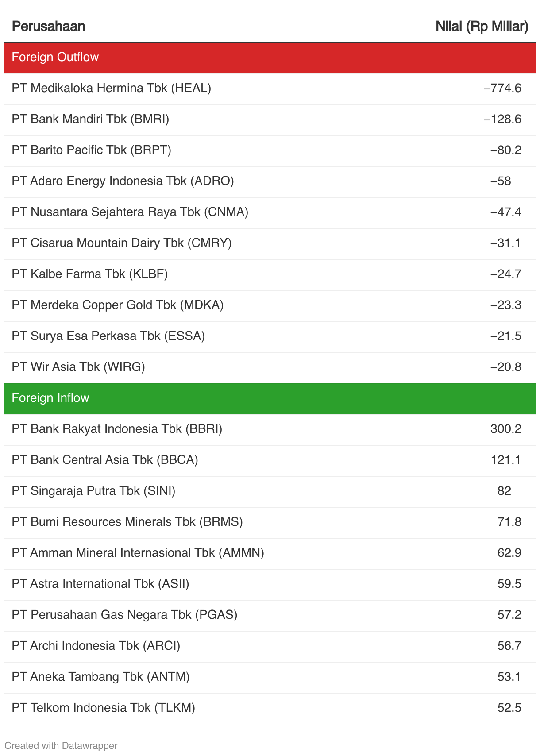Click PT Wir Asia Tbk (WIRG)
This screenshot has width=540, height=756.
(78, 367)
